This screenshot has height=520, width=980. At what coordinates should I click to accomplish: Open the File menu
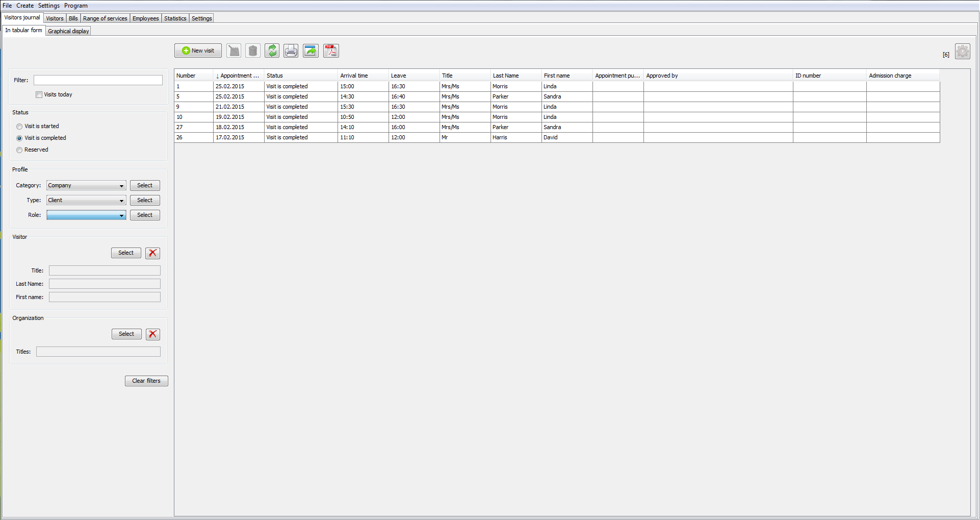click(x=7, y=6)
